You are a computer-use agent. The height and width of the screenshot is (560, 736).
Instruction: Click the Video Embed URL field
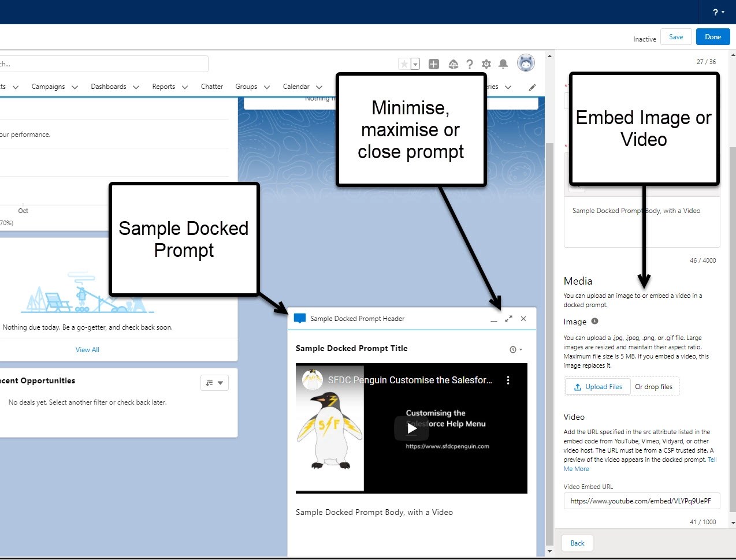click(x=642, y=501)
